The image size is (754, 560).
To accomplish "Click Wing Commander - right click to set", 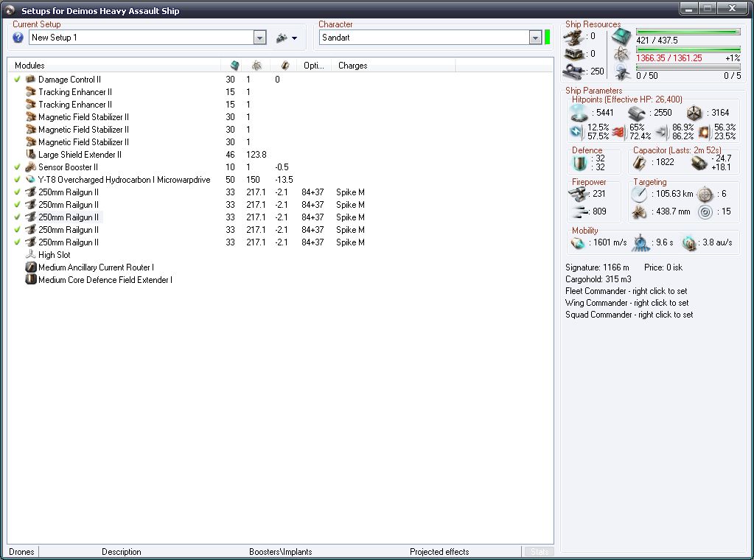I will coord(626,303).
